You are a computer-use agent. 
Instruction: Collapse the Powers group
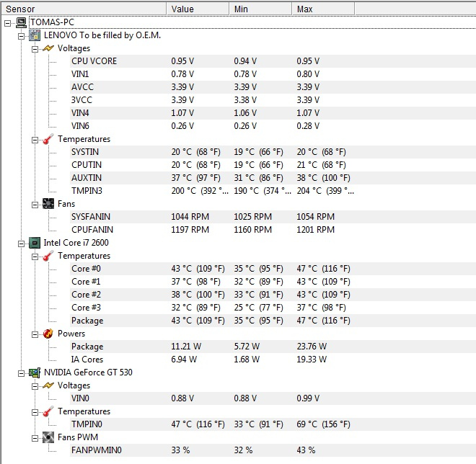click(35, 334)
